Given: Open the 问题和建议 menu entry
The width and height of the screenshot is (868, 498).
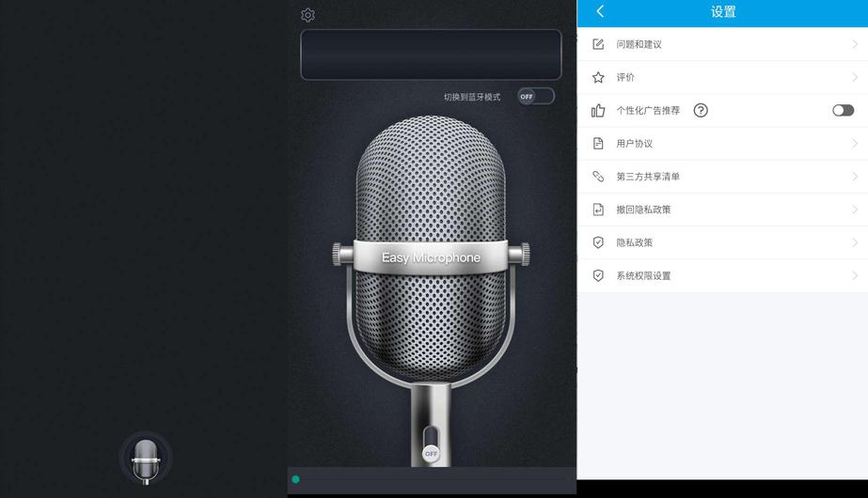Looking at the screenshot, I should [x=722, y=44].
